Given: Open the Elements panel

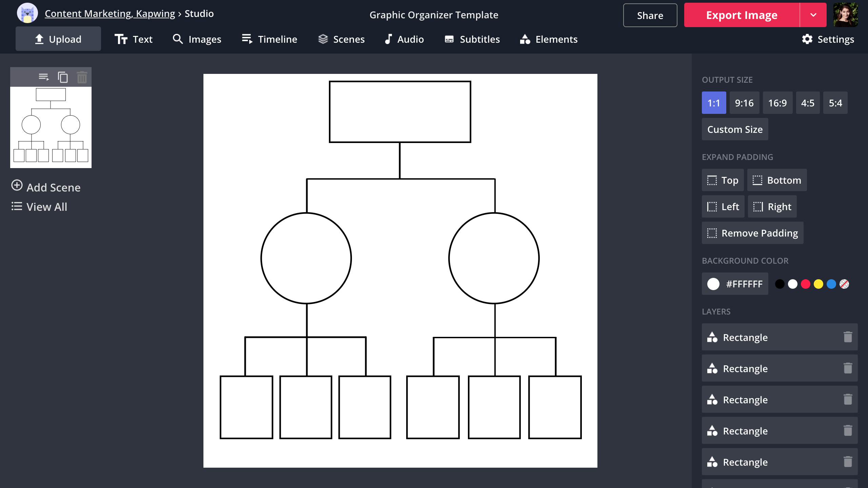Looking at the screenshot, I should [549, 39].
